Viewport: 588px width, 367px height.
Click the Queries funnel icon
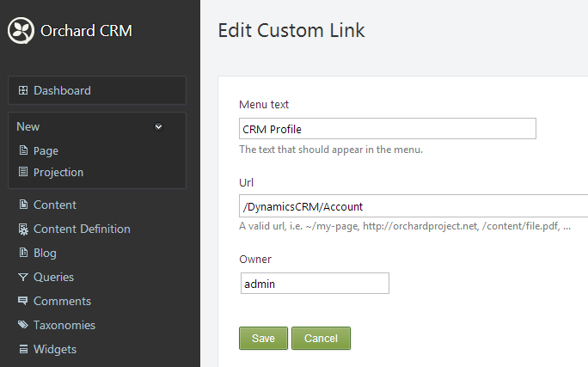pos(23,277)
